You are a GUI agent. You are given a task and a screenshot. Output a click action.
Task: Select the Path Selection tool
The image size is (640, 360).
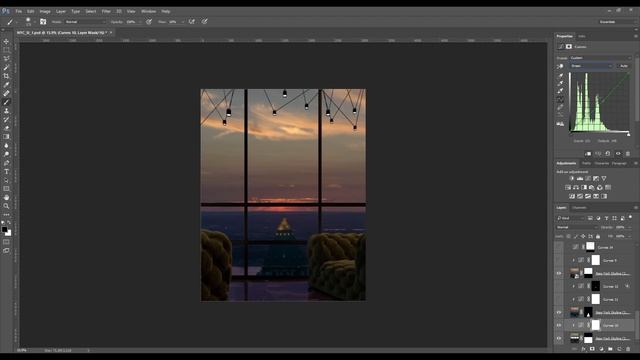click(x=6, y=180)
